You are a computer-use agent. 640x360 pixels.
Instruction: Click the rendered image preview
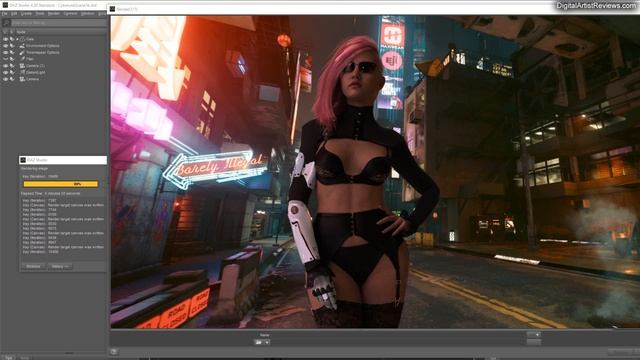(375, 171)
